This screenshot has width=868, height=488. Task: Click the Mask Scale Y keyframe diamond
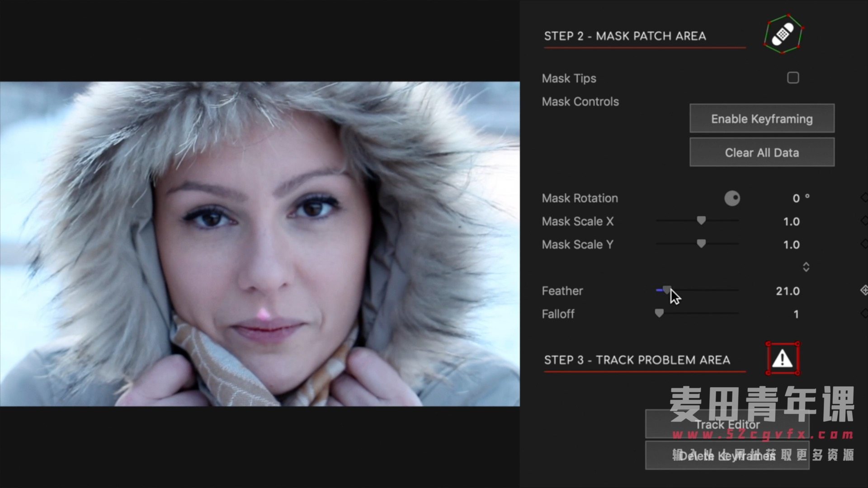(864, 244)
